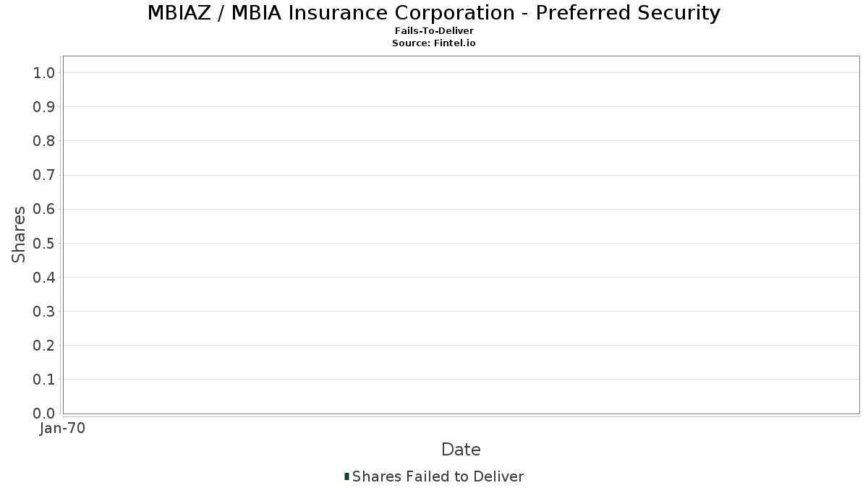Image resolution: width=868 pixels, height=488 pixels.
Task: Click the 0.5 y-axis tick label
Action: tap(44, 243)
